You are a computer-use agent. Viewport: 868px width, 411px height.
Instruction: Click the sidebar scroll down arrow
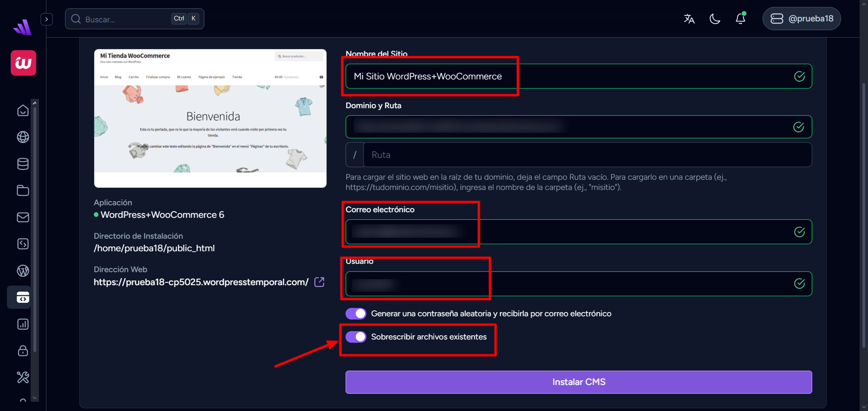pyautogui.click(x=34, y=398)
